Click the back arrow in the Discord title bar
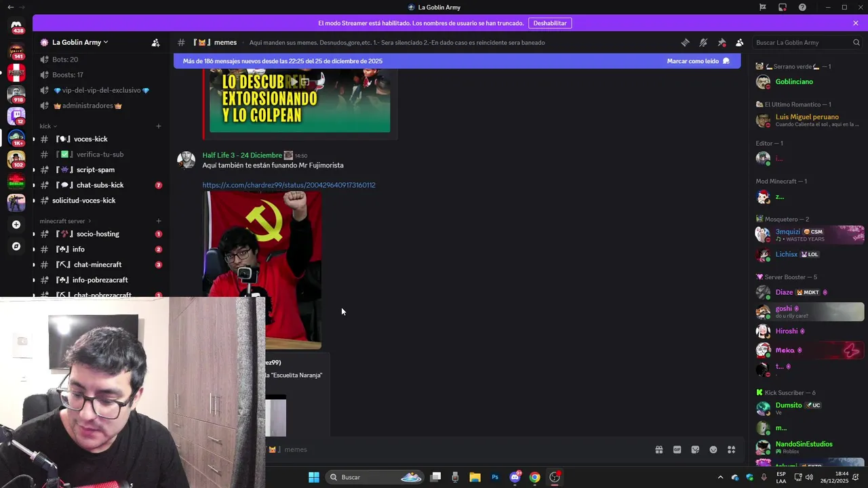 coord(10,7)
